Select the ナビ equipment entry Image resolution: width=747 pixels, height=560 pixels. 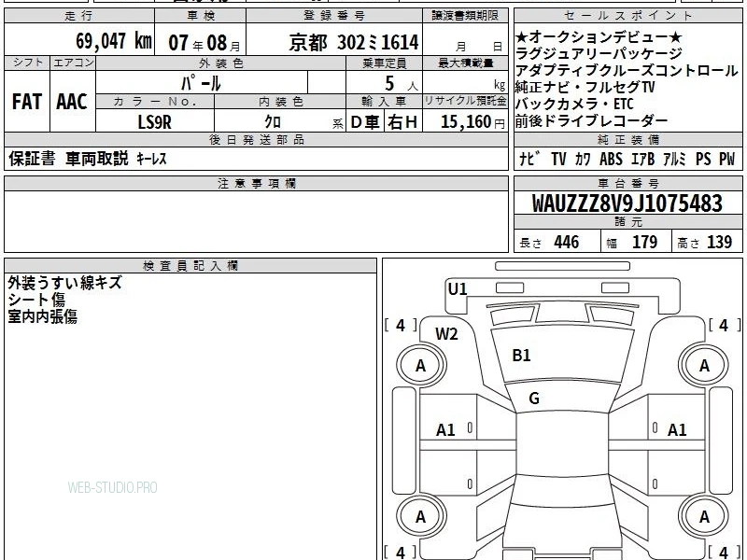[529, 159]
